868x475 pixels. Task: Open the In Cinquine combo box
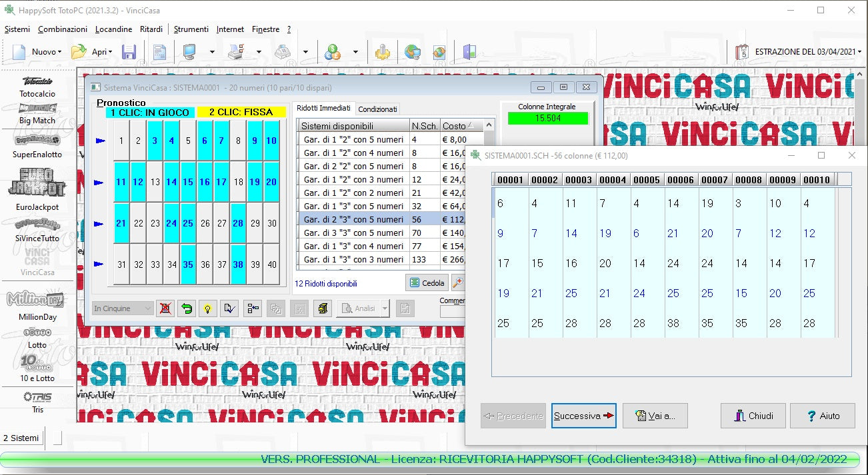pos(123,308)
